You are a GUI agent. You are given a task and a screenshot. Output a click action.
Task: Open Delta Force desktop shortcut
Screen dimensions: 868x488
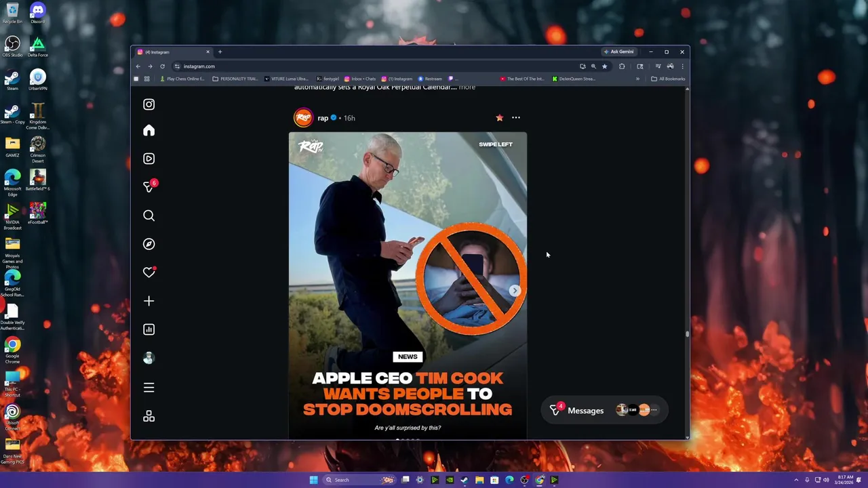coord(37,46)
